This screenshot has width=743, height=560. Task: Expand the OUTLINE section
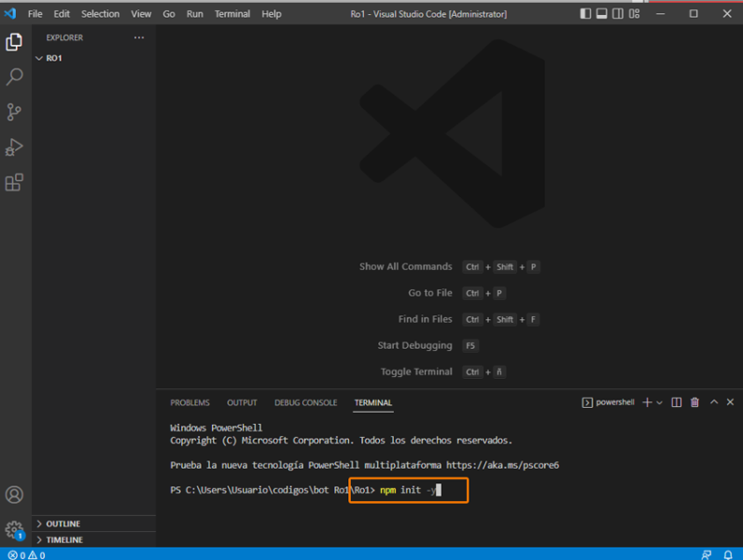click(63, 524)
